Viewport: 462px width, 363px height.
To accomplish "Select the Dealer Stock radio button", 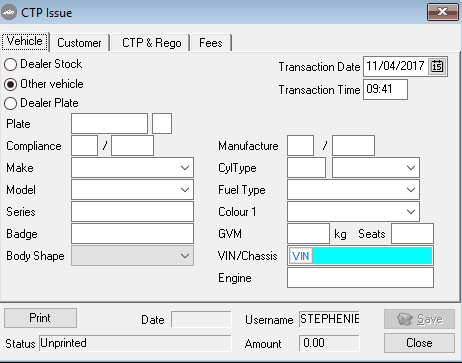I will tap(10, 64).
